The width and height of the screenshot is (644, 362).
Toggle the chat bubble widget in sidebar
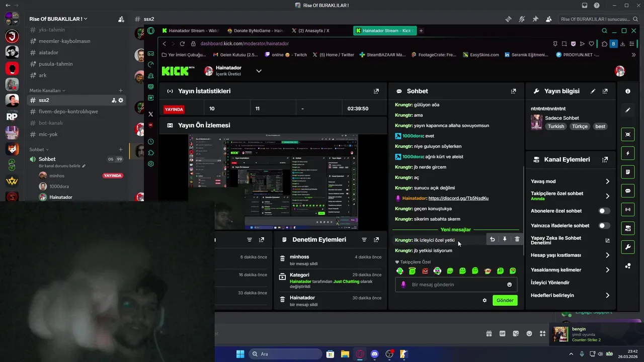click(628, 191)
